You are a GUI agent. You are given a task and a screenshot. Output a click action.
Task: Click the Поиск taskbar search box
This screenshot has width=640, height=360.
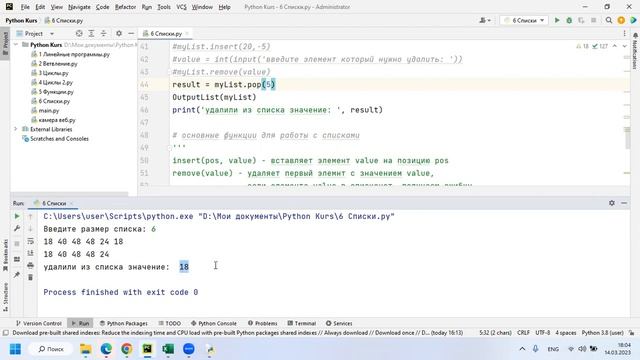click(x=51, y=349)
